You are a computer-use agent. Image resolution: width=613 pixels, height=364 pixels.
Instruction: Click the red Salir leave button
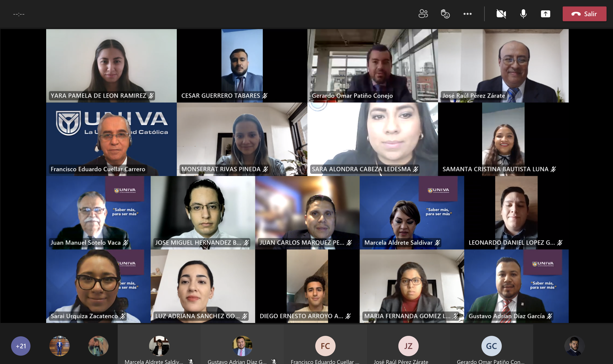pyautogui.click(x=584, y=14)
